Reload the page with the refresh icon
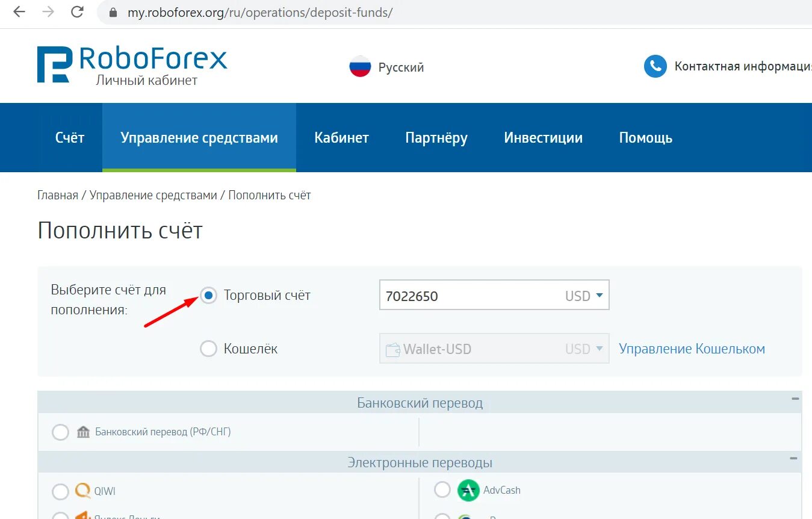The height and width of the screenshot is (519, 812). [77, 12]
